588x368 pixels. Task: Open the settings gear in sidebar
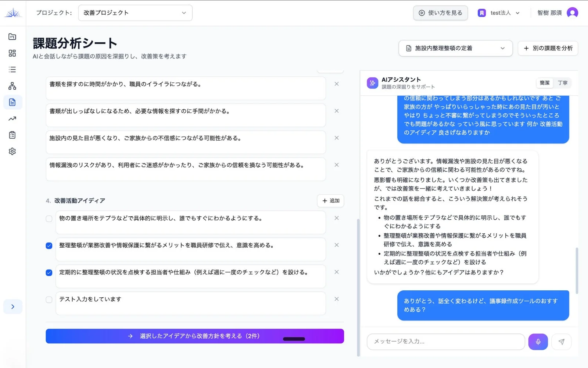click(x=12, y=151)
